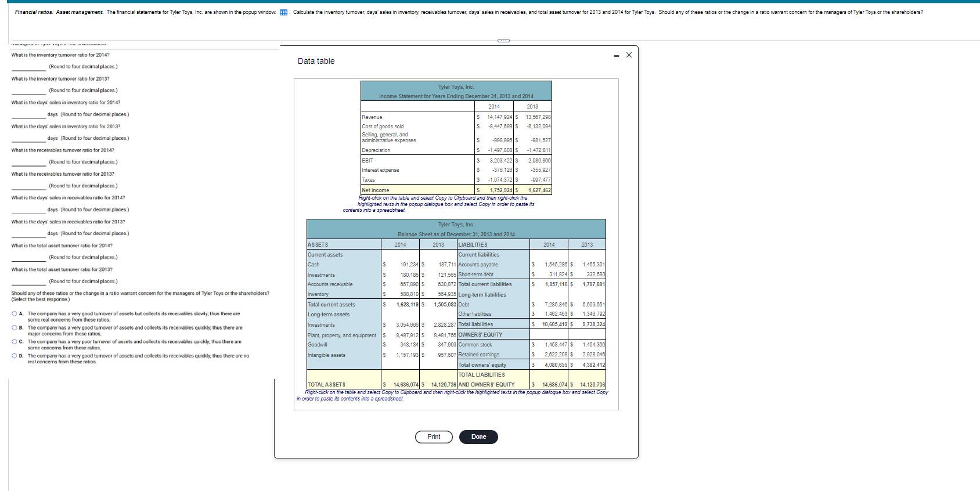Choose option C about very poor turnover
This screenshot has height=491, width=980.
point(15,342)
